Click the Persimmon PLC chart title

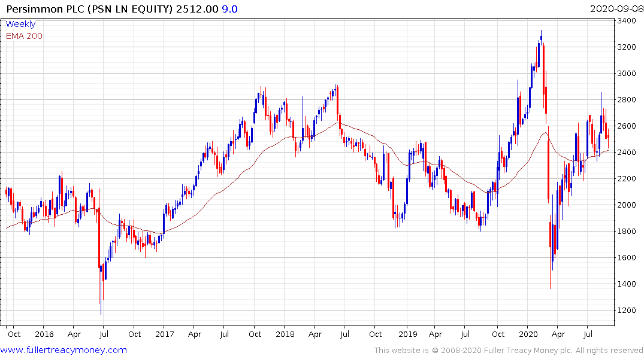(89, 9)
